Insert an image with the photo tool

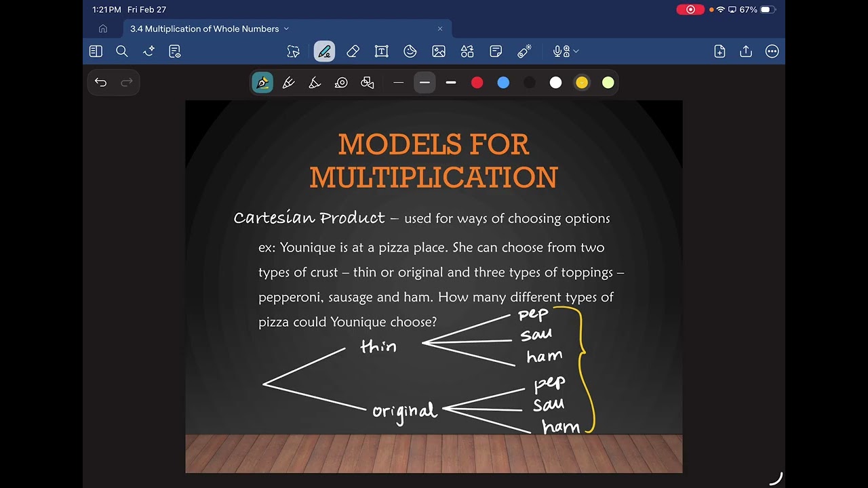439,52
